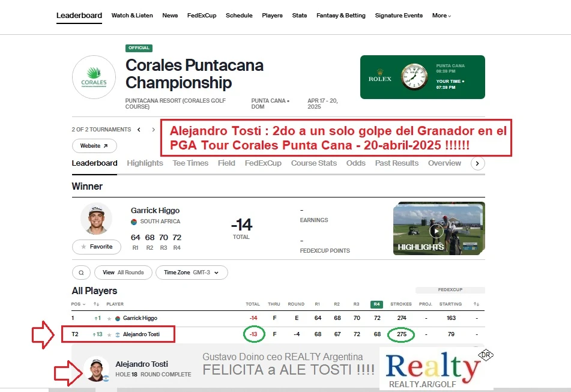This screenshot has height=392, width=571.
Task: Open FedExCup in the top navigation
Action: 202,16
